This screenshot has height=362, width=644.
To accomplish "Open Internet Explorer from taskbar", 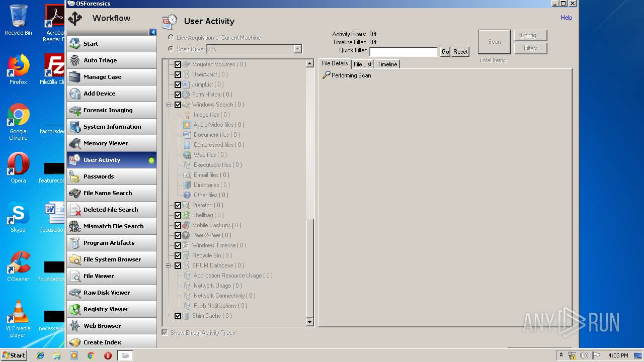I will (40, 355).
